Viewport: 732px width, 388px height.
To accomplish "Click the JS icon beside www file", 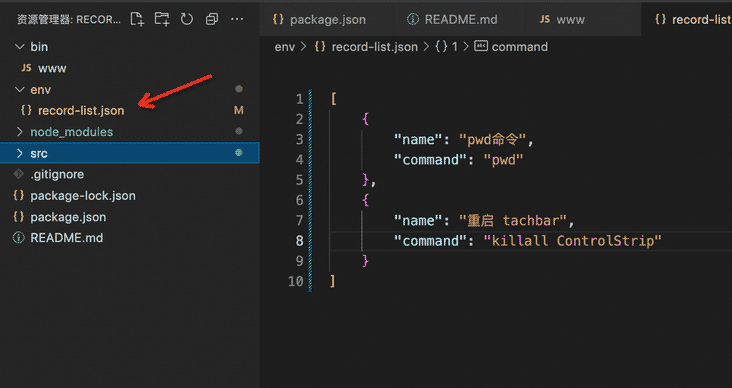I will click(26, 68).
